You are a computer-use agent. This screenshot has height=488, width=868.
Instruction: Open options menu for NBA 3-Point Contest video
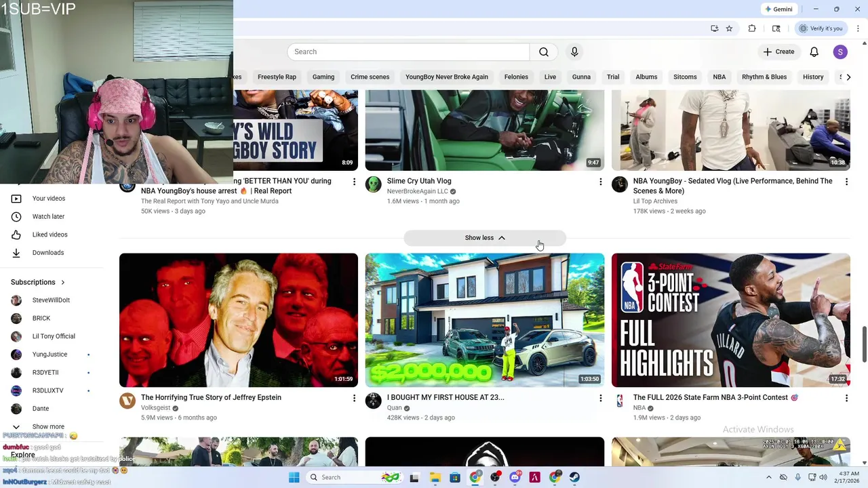[846, 398]
